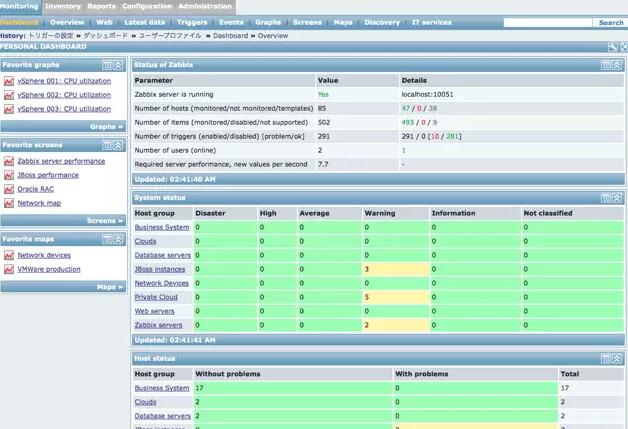628x429 pixels.
Task: Select the IT services submenu item
Action: tap(432, 22)
